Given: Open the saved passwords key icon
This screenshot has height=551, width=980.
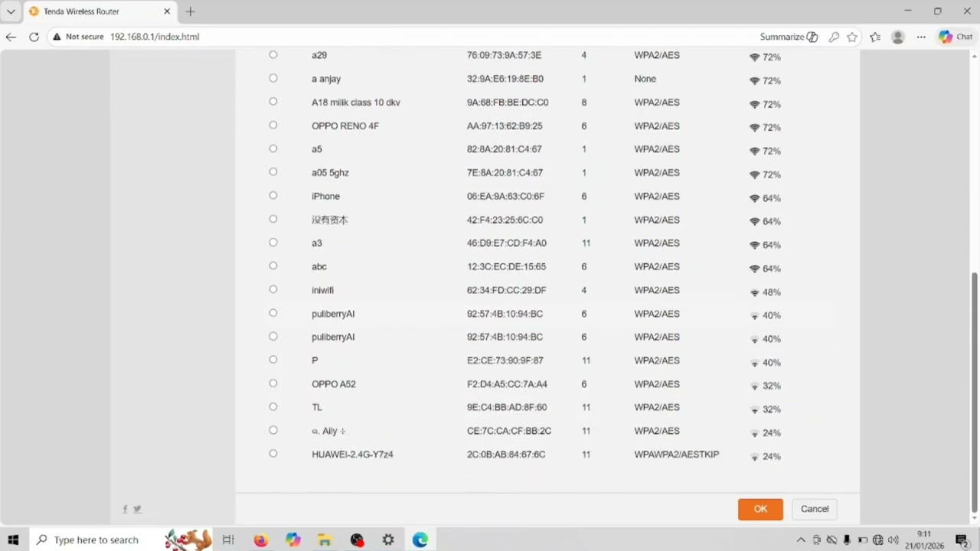Looking at the screenshot, I should (834, 37).
